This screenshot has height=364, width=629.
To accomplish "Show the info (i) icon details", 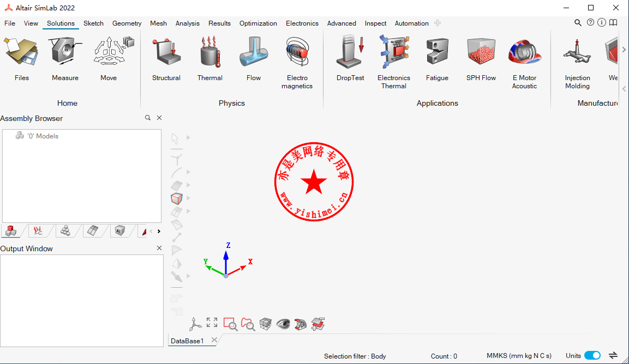I will [x=601, y=22].
